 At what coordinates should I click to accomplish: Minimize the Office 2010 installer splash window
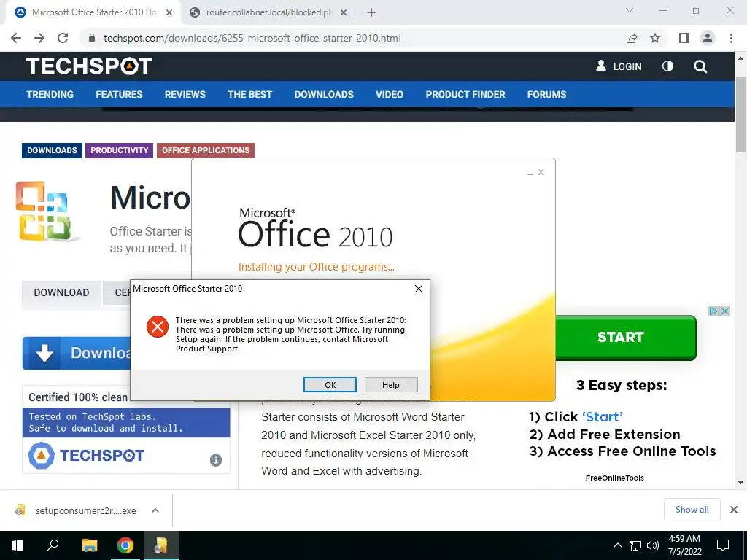coord(530,172)
